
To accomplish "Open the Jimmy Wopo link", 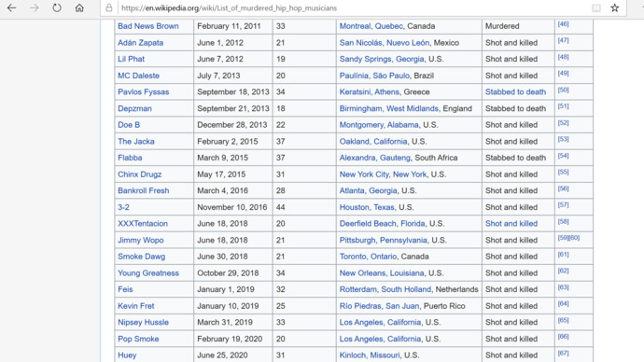I will click(140, 240).
